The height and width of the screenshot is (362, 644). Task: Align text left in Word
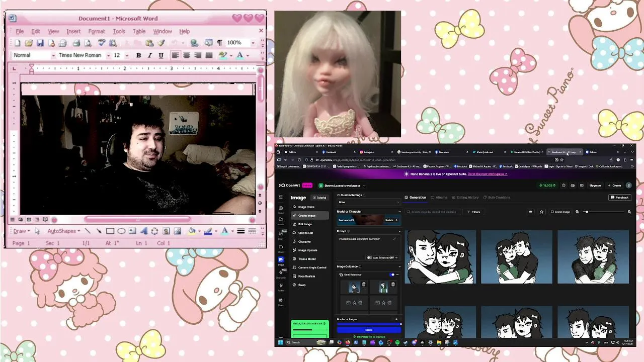pos(175,55)
